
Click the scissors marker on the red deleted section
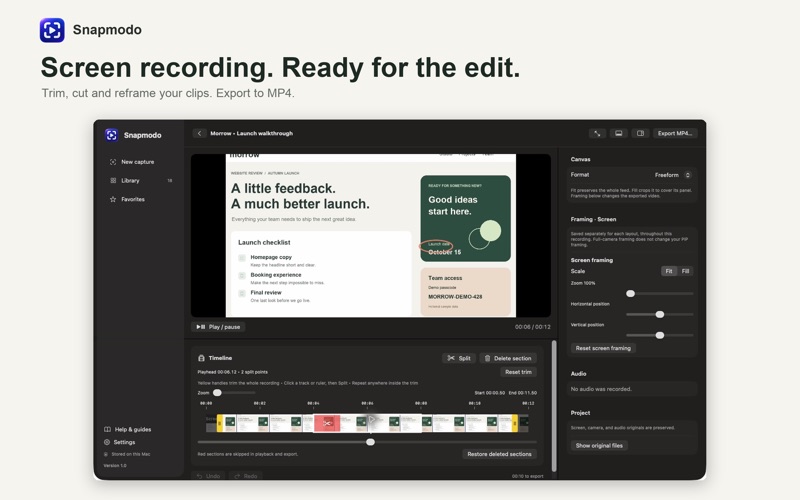(327, 423)
